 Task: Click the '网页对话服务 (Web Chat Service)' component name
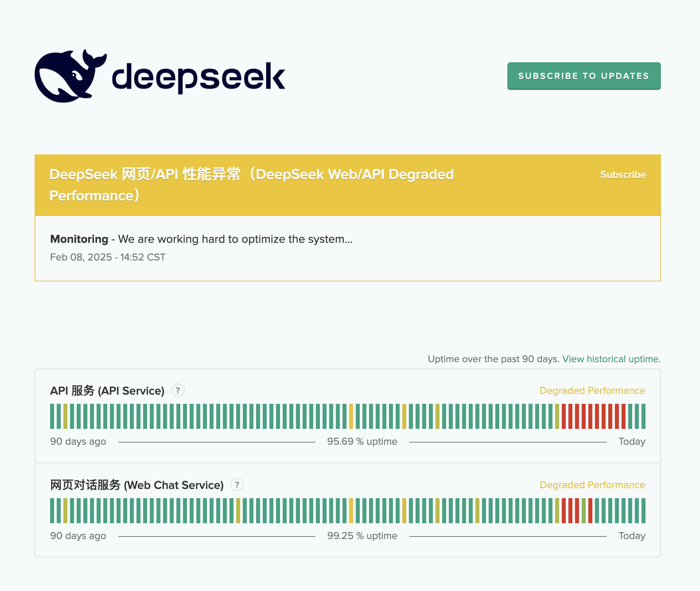[x=137, y=485]
